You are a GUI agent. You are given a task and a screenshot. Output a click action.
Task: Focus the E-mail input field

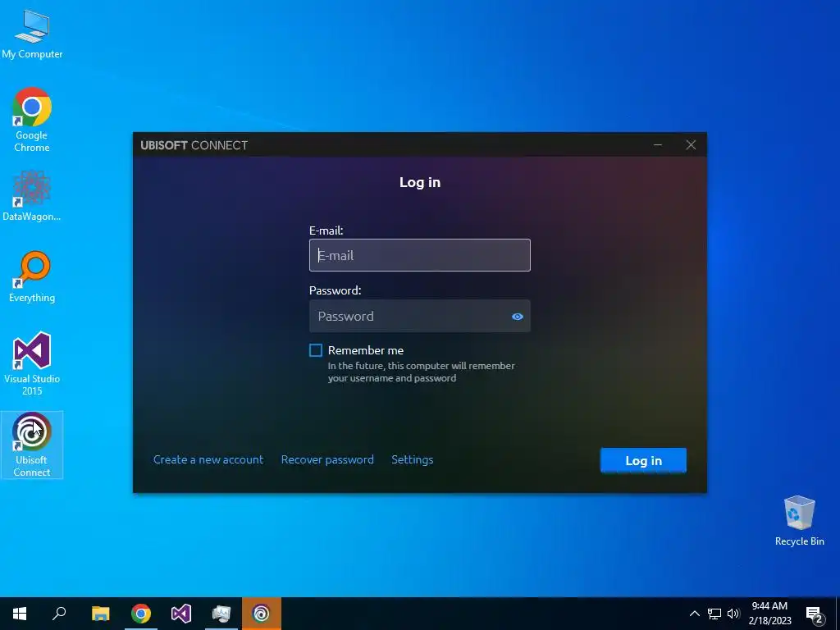click(420, 255)
